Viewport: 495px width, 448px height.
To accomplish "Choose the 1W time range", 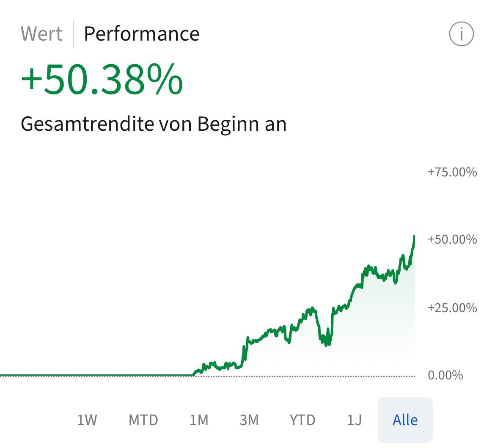I will [x=87, y=420].
